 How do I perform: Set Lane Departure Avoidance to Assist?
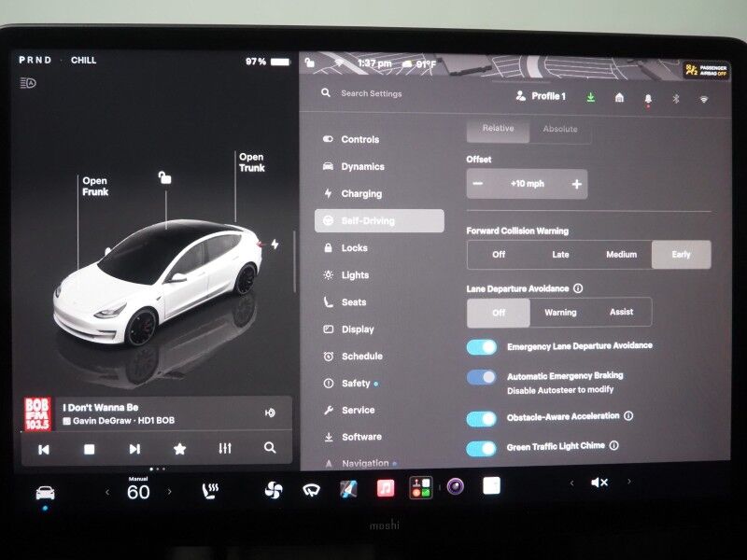(x=621, y=312)
